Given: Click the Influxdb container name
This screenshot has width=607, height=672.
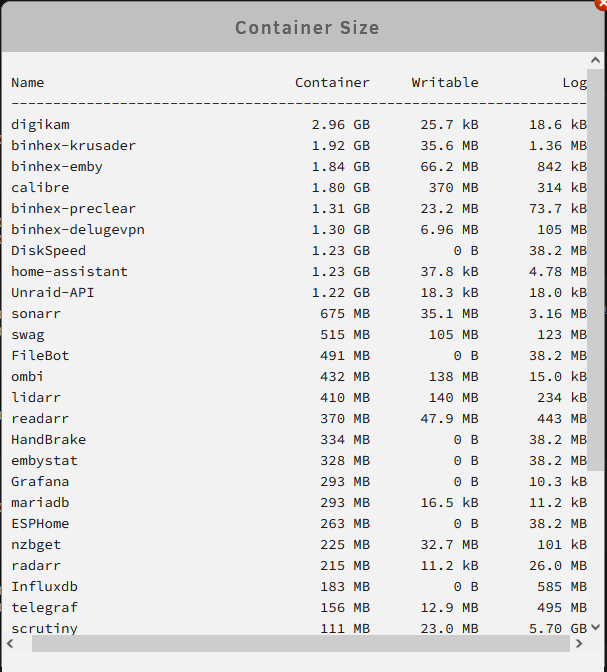Looking at the screenshot, I should (x=45, y=587).
